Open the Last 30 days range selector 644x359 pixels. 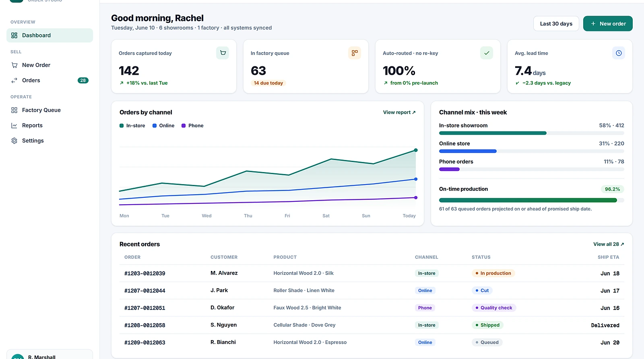(556, 24)
